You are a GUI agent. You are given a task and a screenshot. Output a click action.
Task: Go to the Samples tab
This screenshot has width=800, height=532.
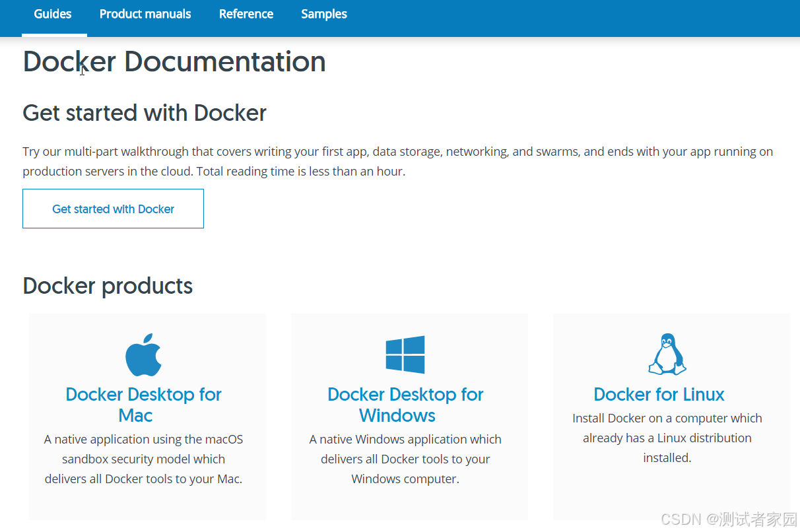[324, 14]
